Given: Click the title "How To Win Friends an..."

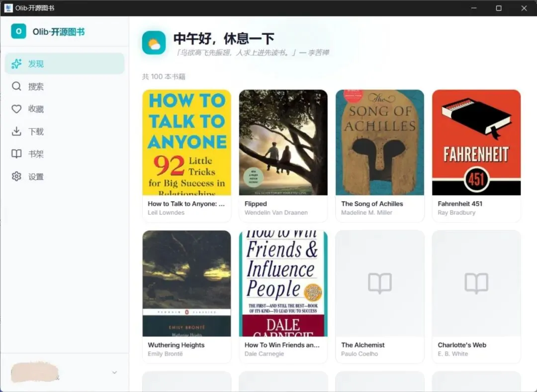Looking at the screenshot, I should tap(282, 345).
